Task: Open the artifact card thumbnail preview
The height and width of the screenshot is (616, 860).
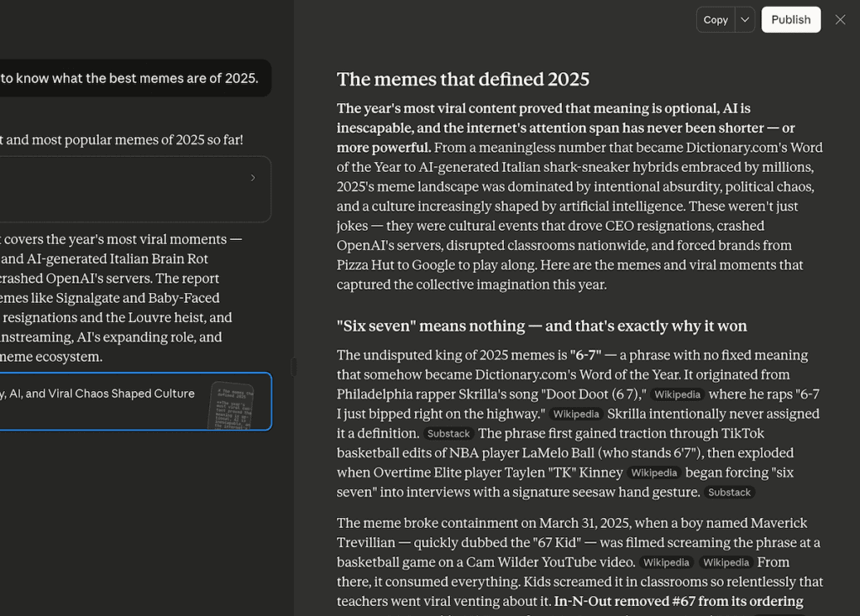Action: click(x=232, y=405)
